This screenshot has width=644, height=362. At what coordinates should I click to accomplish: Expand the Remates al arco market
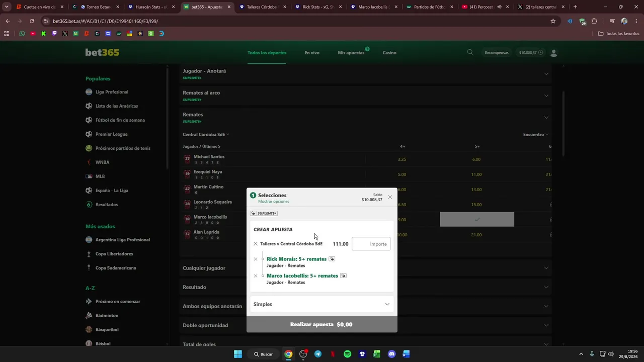[x=365, y=96]
